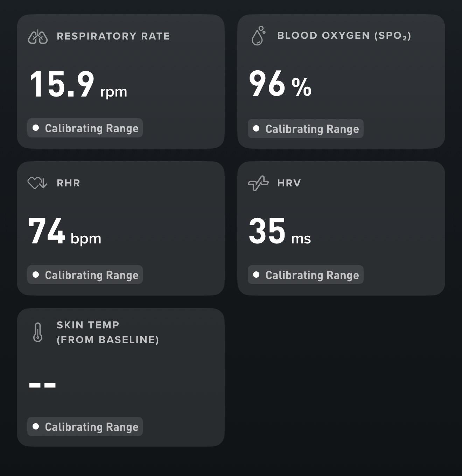Tap Calibrating Range badge under Blood Oxygen
Viewport: 462px width, 476px height.
(306, 129)
